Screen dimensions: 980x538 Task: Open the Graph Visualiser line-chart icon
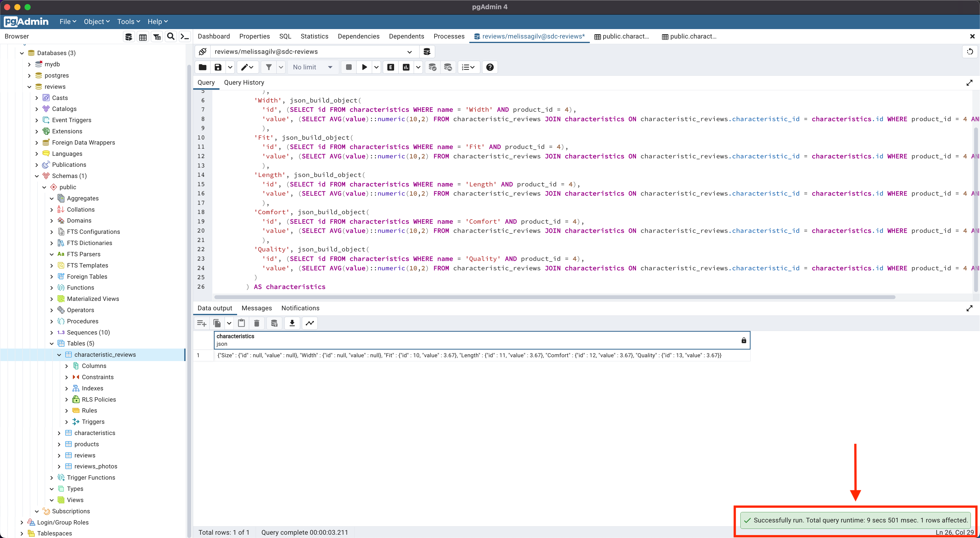coord(310,323)
